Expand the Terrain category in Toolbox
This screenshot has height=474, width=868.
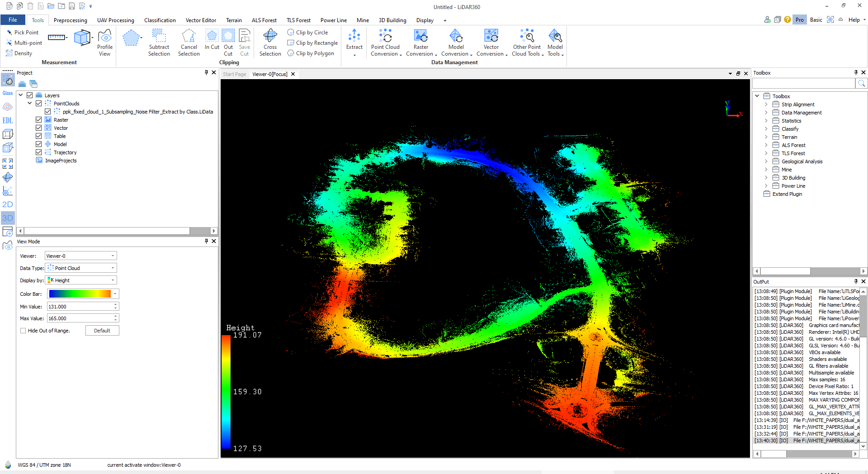[x=766, y=137]
